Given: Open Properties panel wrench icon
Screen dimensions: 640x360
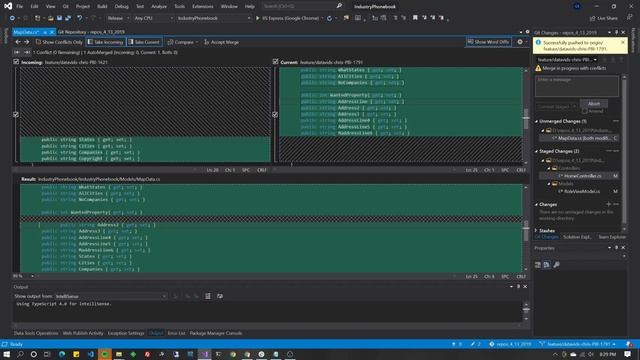Looking at the screenshot, I should [x=556, y=265].
